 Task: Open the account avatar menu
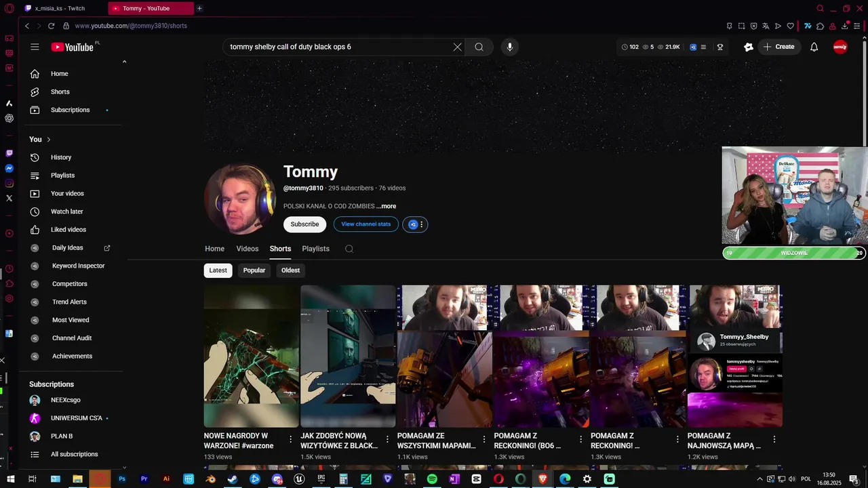pos(840,47)
